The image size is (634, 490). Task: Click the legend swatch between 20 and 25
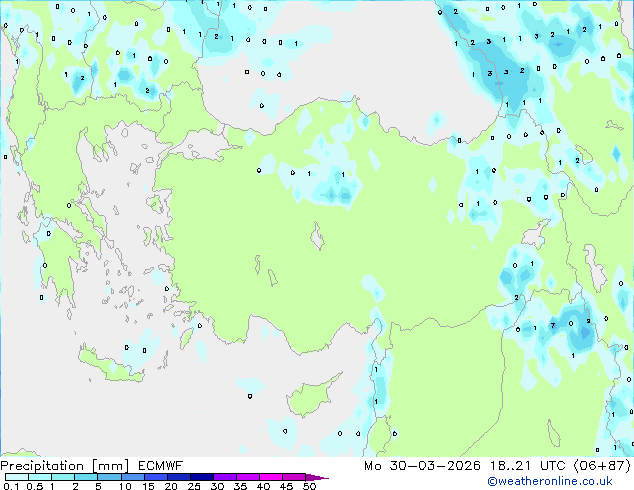178,477
